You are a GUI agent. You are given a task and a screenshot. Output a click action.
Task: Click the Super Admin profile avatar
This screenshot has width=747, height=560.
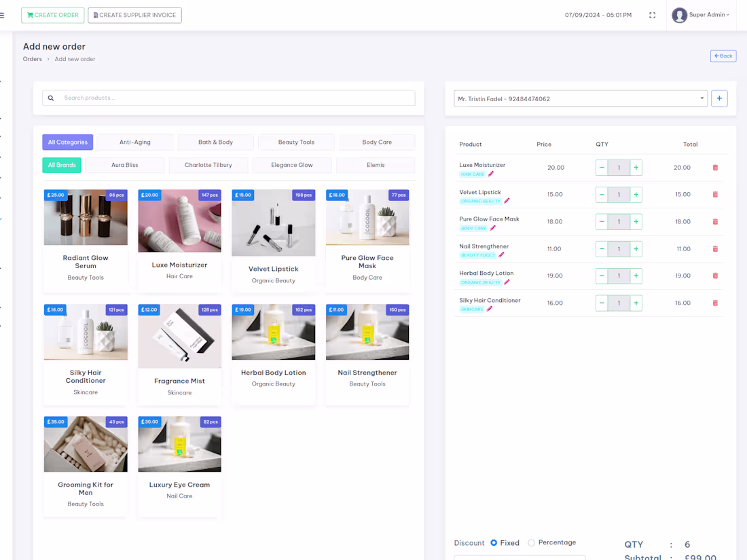(679, 14)
